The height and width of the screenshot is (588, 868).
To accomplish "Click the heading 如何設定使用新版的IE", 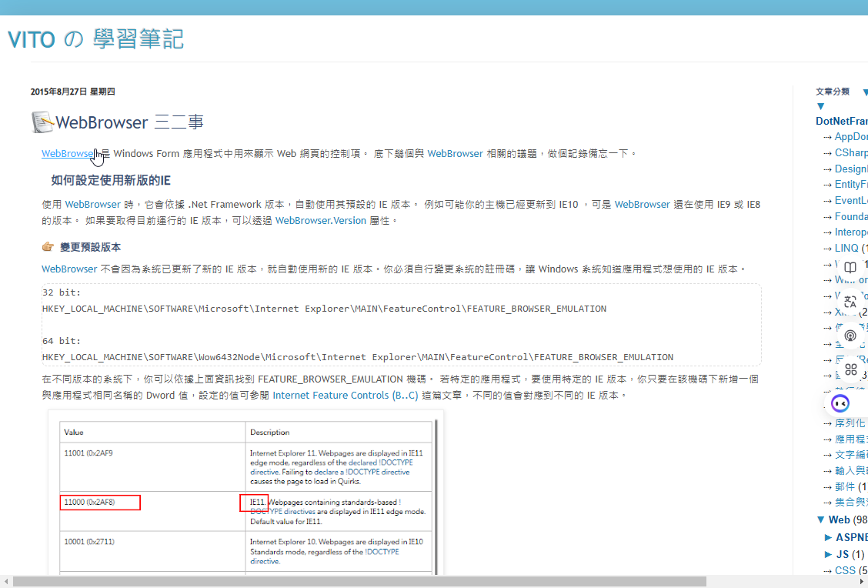I will point(111,181).
